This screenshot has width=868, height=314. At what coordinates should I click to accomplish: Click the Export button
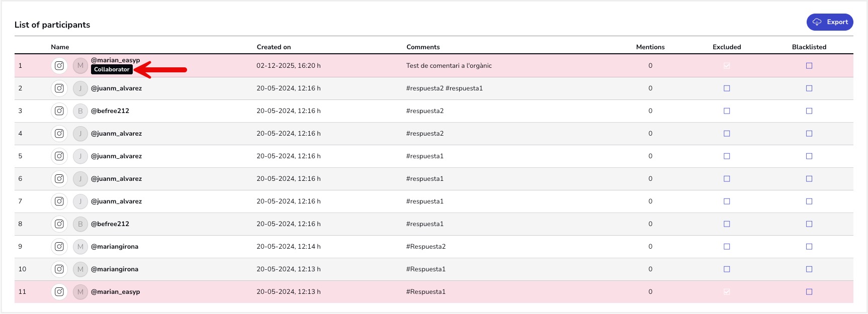click(830, 22)
